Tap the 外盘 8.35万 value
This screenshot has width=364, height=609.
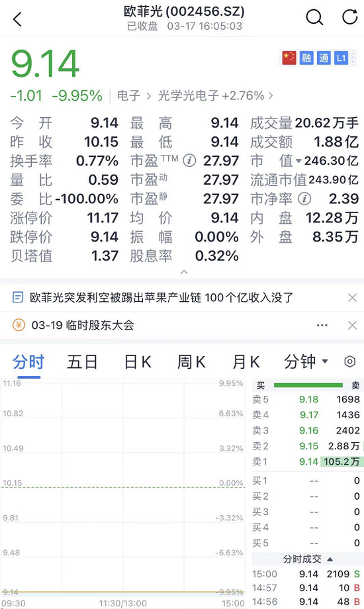[x=336, y=237]
